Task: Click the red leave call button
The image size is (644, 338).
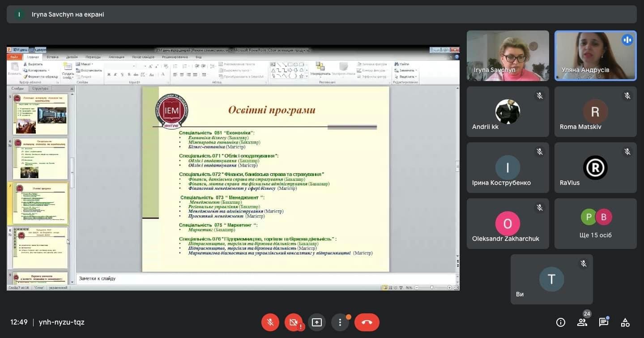Action: pyautogui.click(x=367, y=322)
